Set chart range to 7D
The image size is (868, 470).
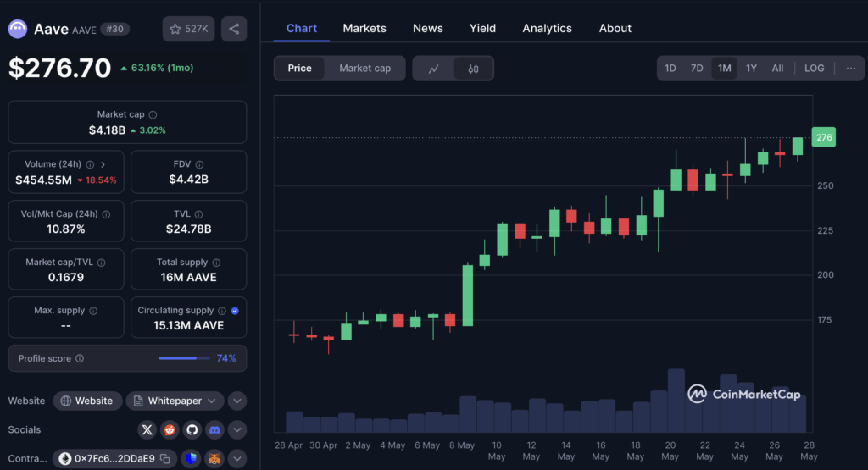coord(697,68)
